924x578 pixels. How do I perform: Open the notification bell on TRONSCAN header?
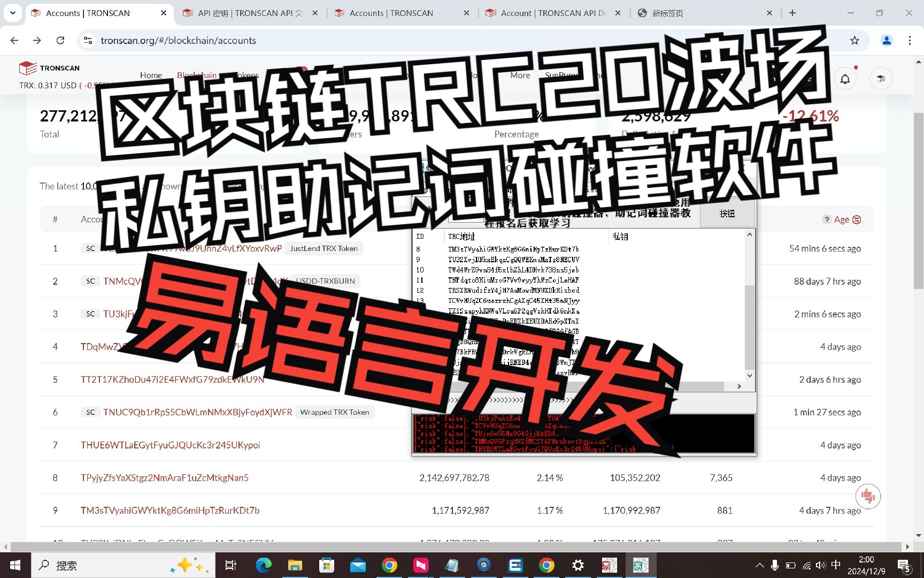(x=845, y=78)
